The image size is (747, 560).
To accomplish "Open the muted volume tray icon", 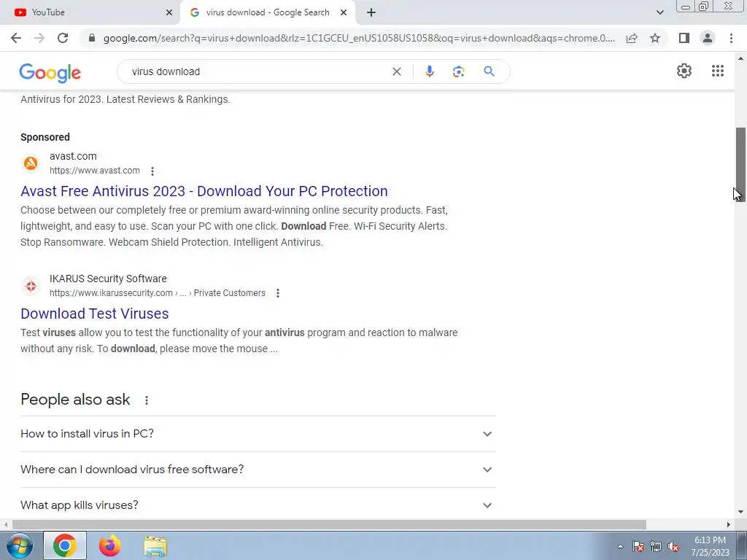I will [x=673, y=547].
